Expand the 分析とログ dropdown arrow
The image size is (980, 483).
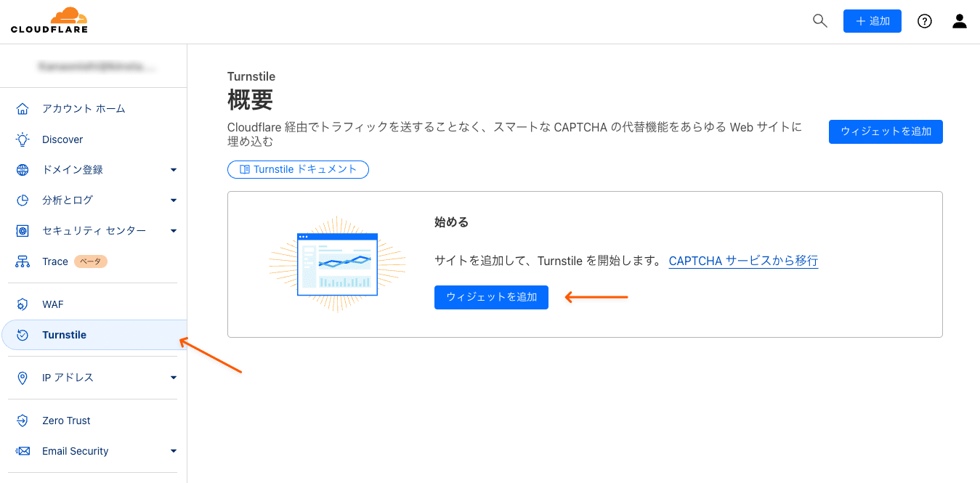(x=174, y=200)
